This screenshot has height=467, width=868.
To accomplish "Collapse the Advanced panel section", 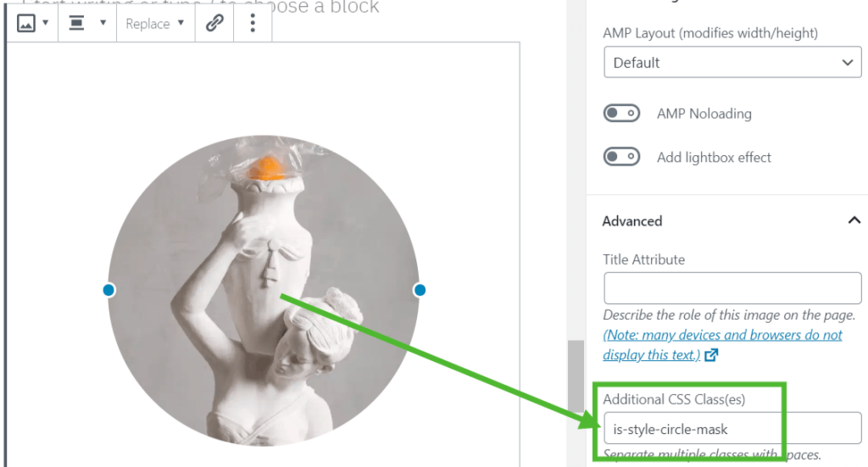I will pyautogui.click(x=732, y=220).
